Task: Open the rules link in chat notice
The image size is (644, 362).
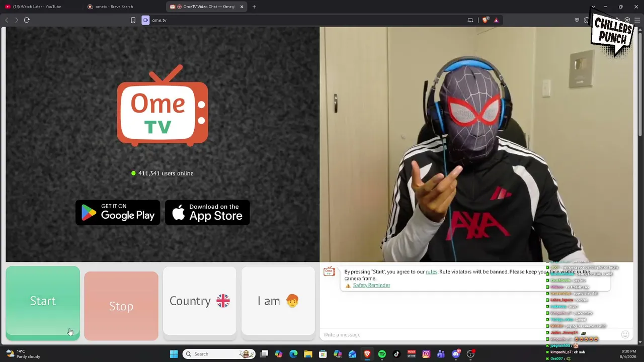Action: tap(432, 272)
